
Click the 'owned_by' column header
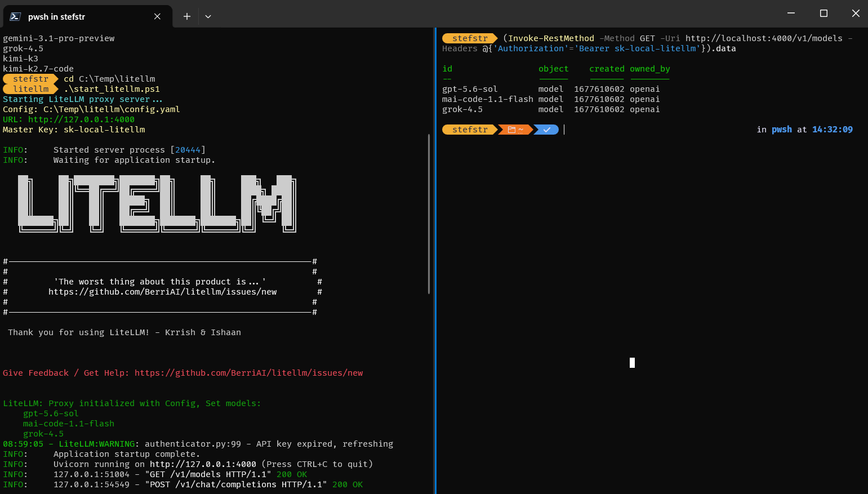(650, 69)
